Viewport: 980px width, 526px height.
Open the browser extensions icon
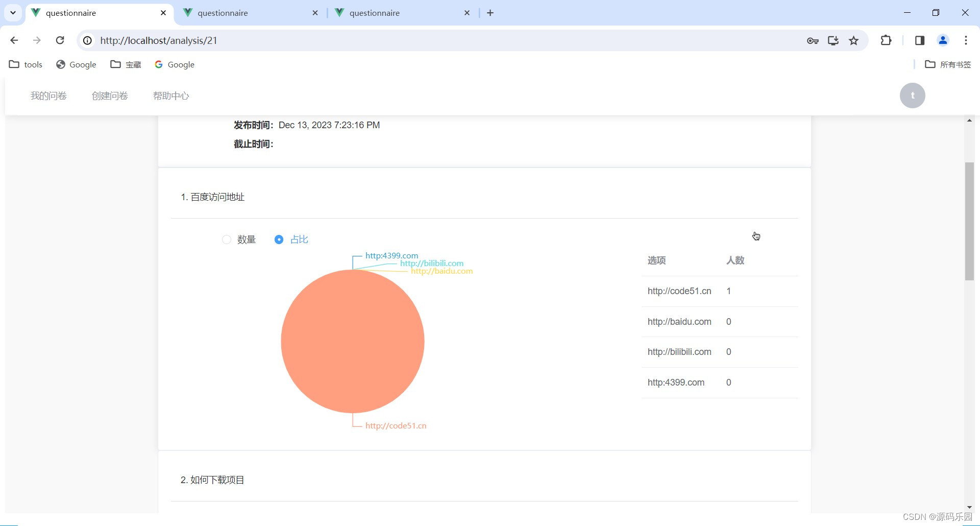click(887, 40)
